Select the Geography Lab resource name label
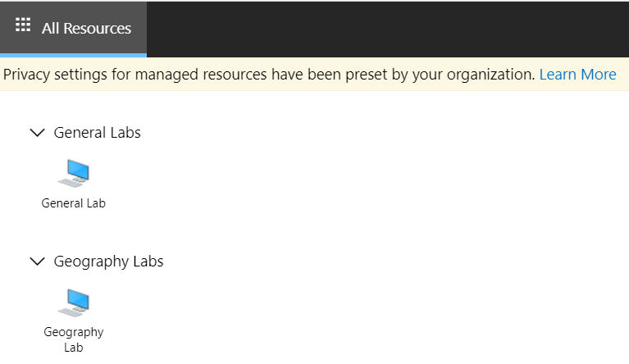This screenshot has height=364, width=629. click(74, 339)
